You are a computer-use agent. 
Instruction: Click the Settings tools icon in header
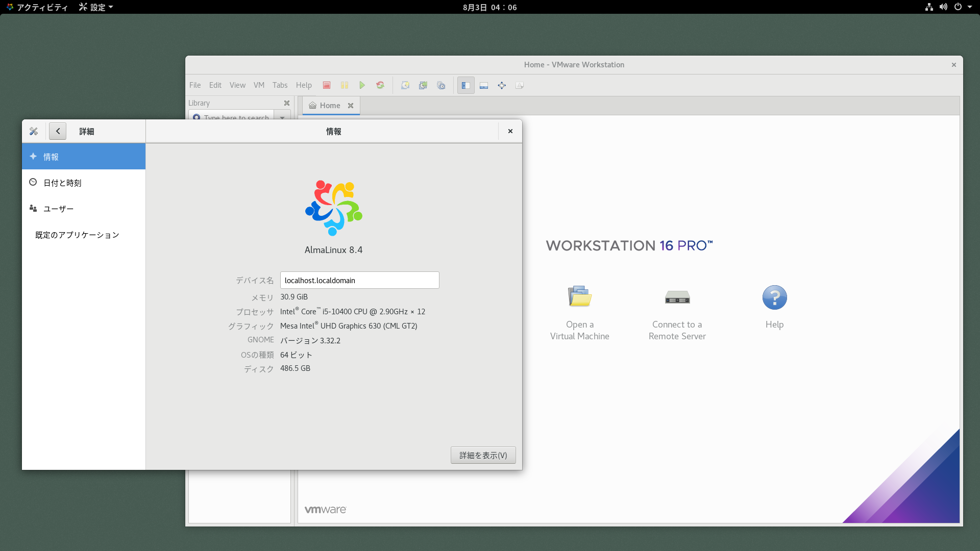[x=34, y=131]
